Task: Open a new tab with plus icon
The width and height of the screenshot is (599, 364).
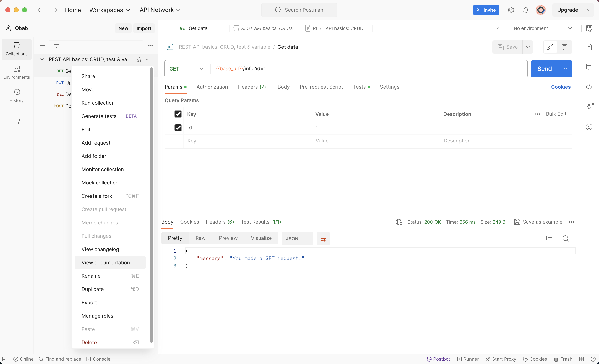Action: (381, 28)
